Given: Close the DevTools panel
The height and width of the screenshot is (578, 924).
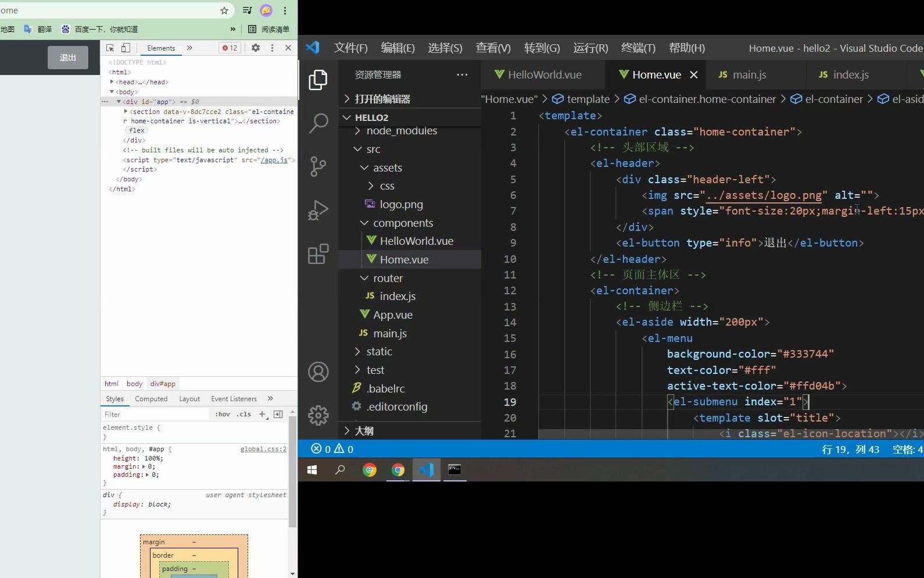Looking at the screenshot, I should point(288,48).
